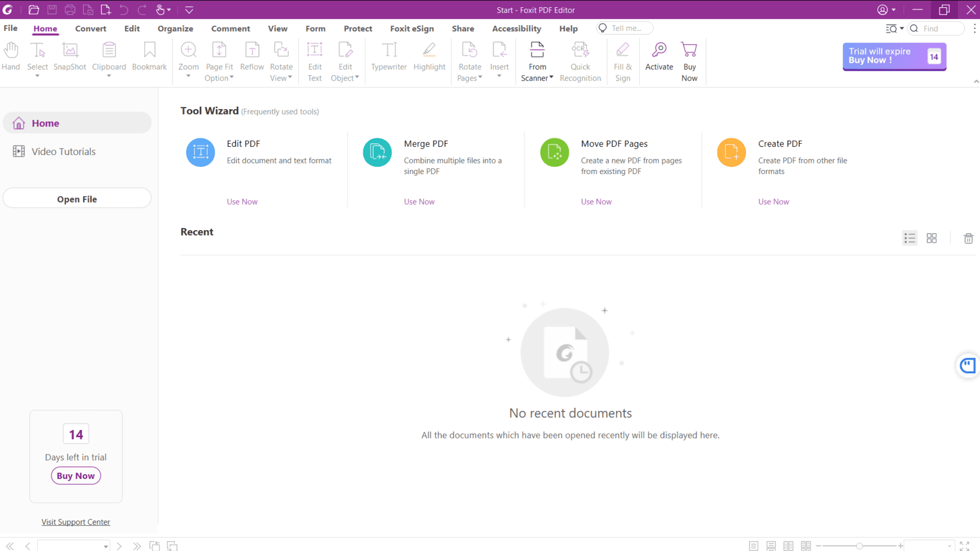Click the Trial will expire Buy Now banner
The height and width of the screenshot is (551, 980).
pyautogui.click(x=894, y=56)
